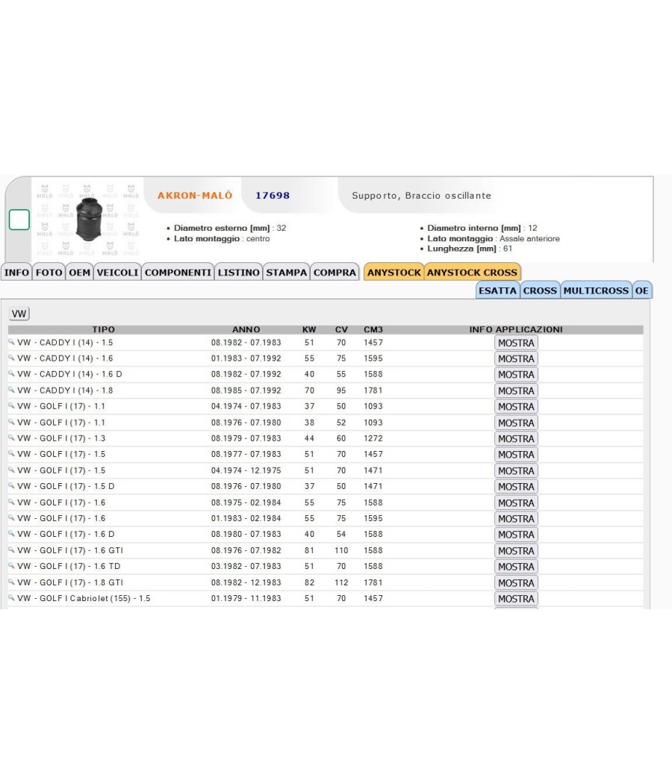
Task: Click the text 'Supporto, Braccio oscillante'
Action: 422,196
